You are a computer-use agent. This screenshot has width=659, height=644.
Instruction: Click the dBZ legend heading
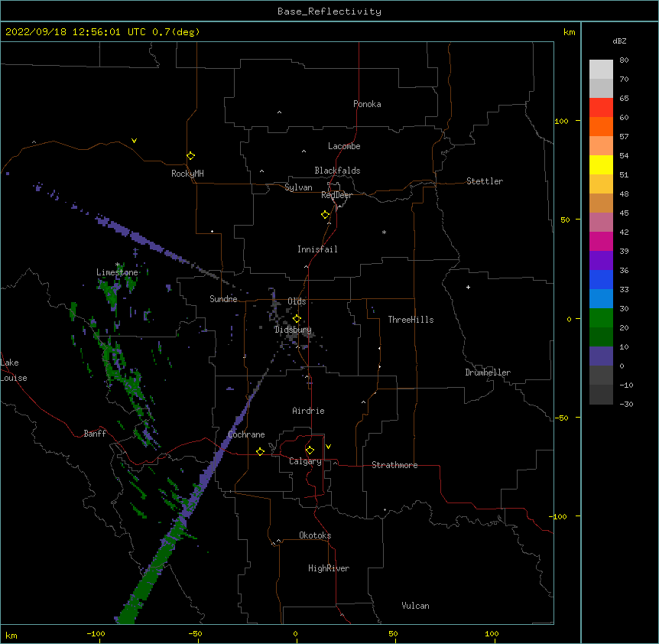coord(619,41)
